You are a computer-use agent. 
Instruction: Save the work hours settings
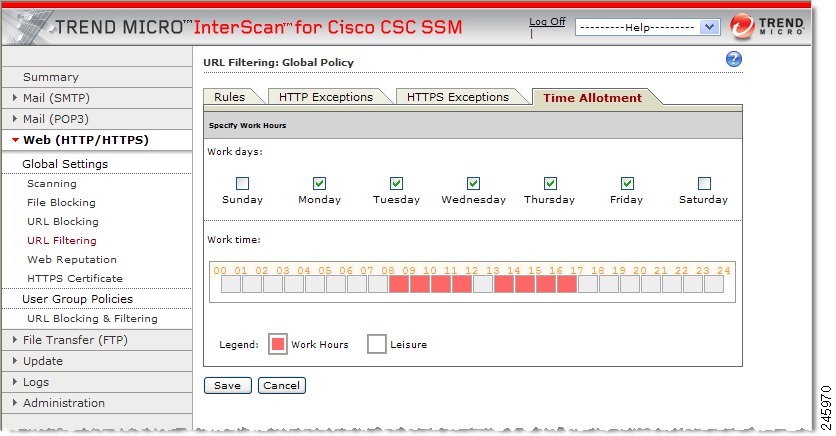228,385
